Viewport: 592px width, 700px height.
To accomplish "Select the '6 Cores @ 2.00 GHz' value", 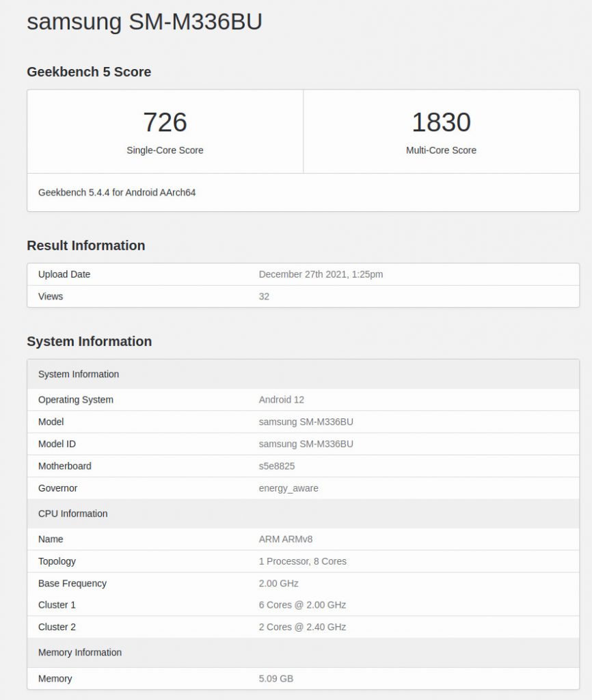I will (x=302, y=605).
